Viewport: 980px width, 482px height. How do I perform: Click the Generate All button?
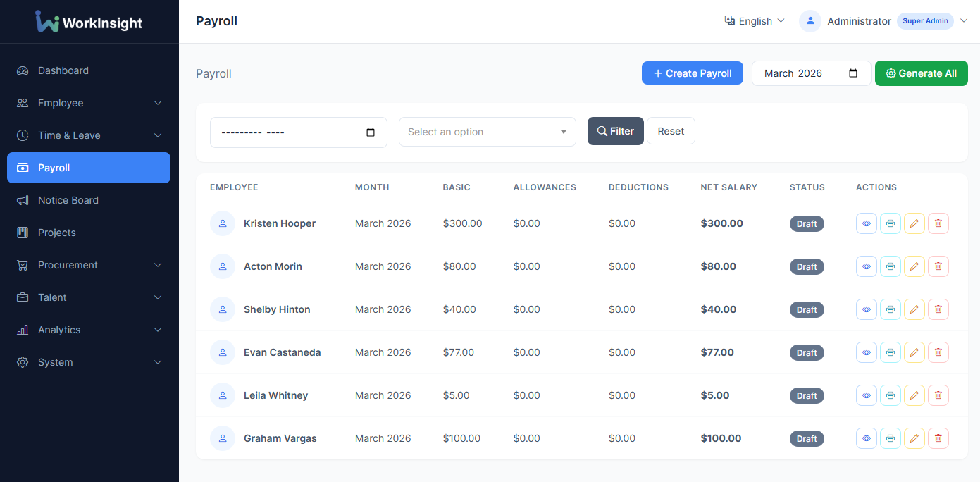click(921, 73)
